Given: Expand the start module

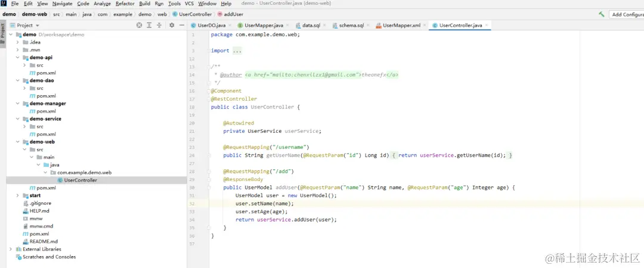Looking at the screenshot, I should [18, 195].
